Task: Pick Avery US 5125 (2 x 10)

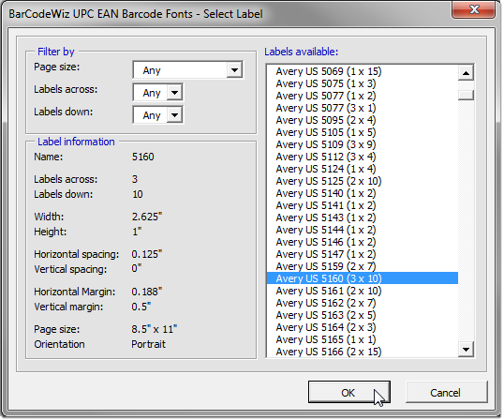Action: [329, 181]
